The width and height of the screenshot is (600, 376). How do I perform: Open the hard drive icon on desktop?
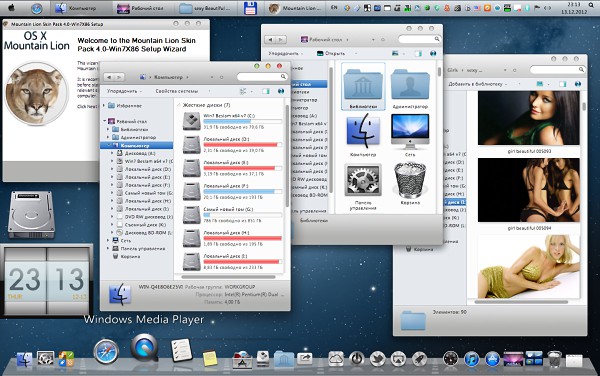[31, 215]
